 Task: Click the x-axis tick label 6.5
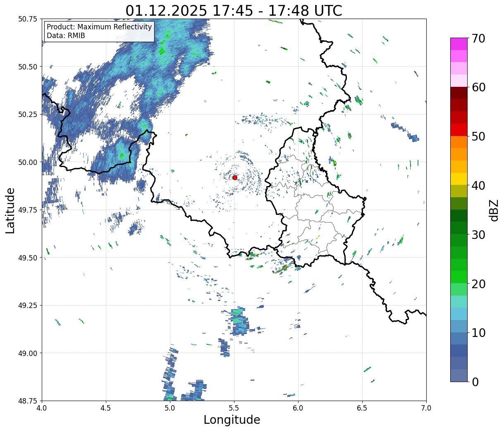[362, 408]
